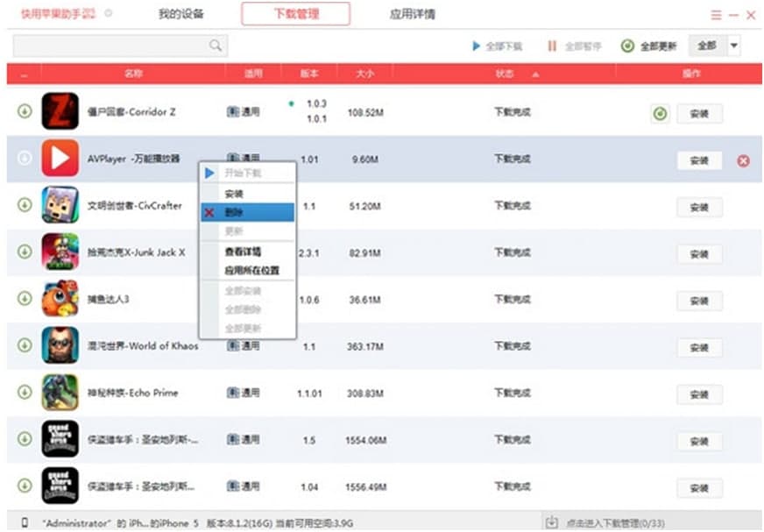Click the Echo Prime app icon
The image size is (764, 532).
click(60, 393)
